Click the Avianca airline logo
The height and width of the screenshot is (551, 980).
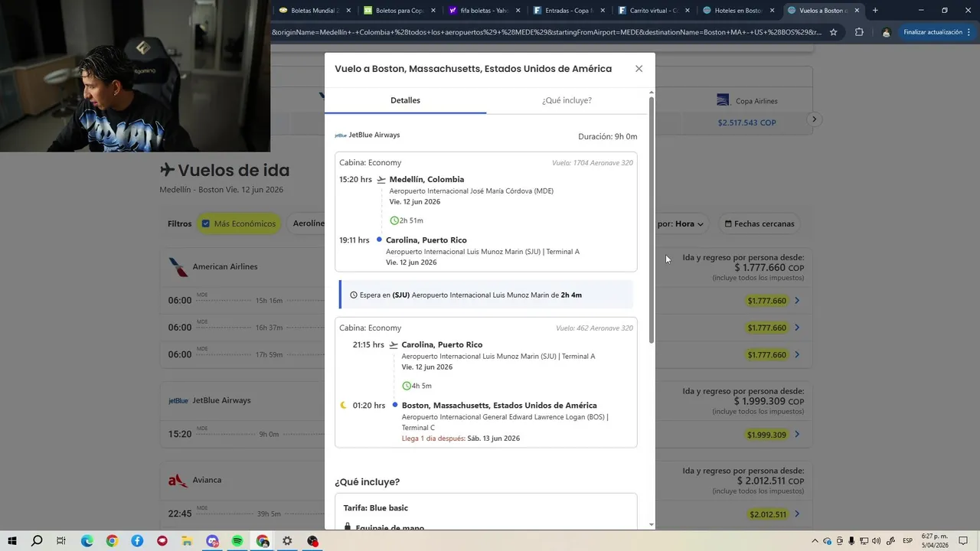click(x=178, y=480)
